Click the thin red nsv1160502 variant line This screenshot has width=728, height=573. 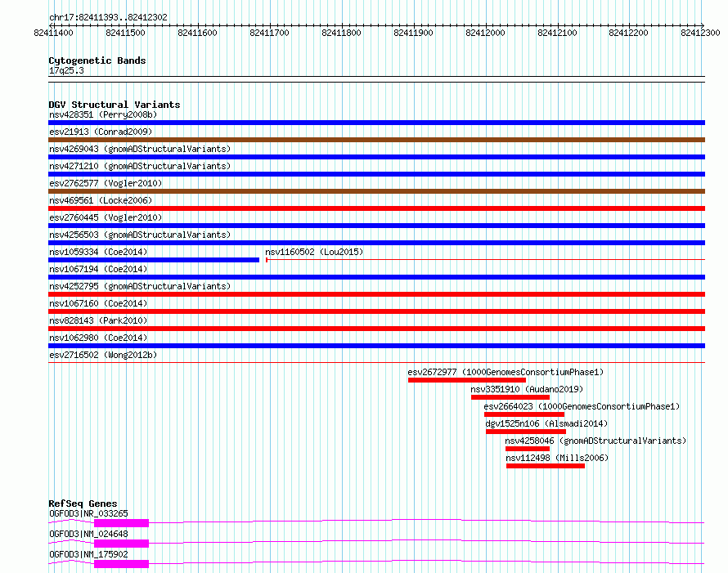pyautogui.click(x=485, y=260)
